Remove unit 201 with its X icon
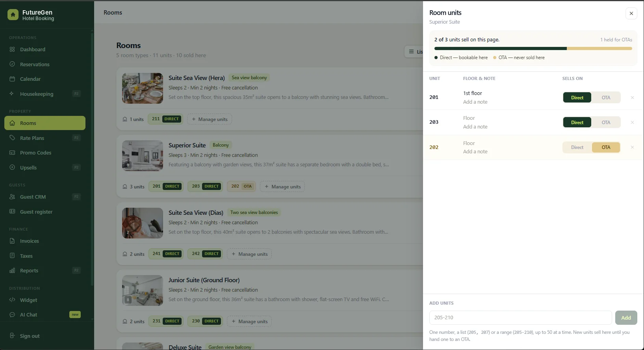Viewport: 644px width, 350px height. pos(632,97)
